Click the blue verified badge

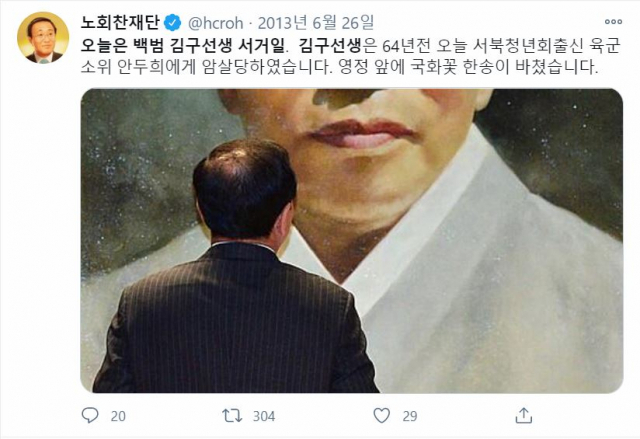click(x=172, y=23)
